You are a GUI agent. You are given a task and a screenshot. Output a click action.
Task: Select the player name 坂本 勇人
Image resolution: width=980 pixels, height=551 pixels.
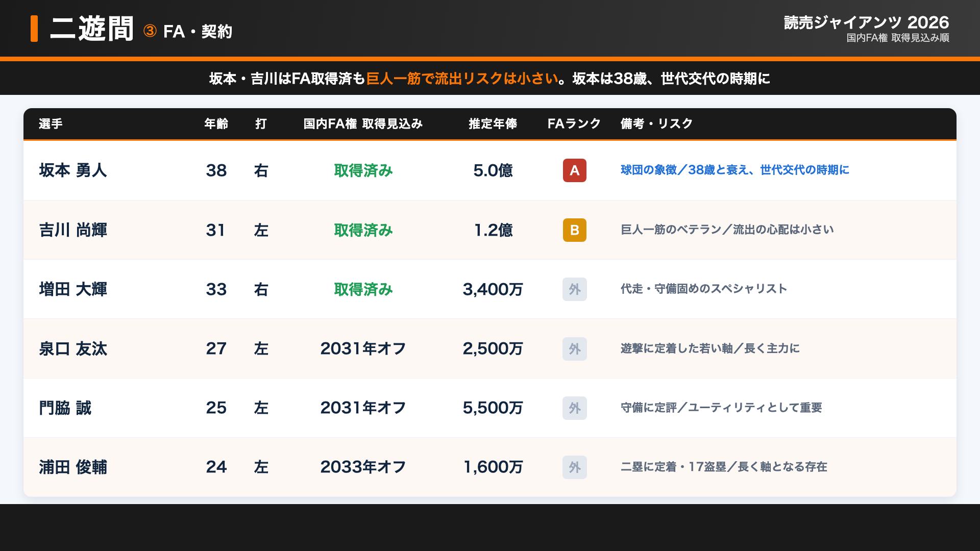tap(73, 170)
